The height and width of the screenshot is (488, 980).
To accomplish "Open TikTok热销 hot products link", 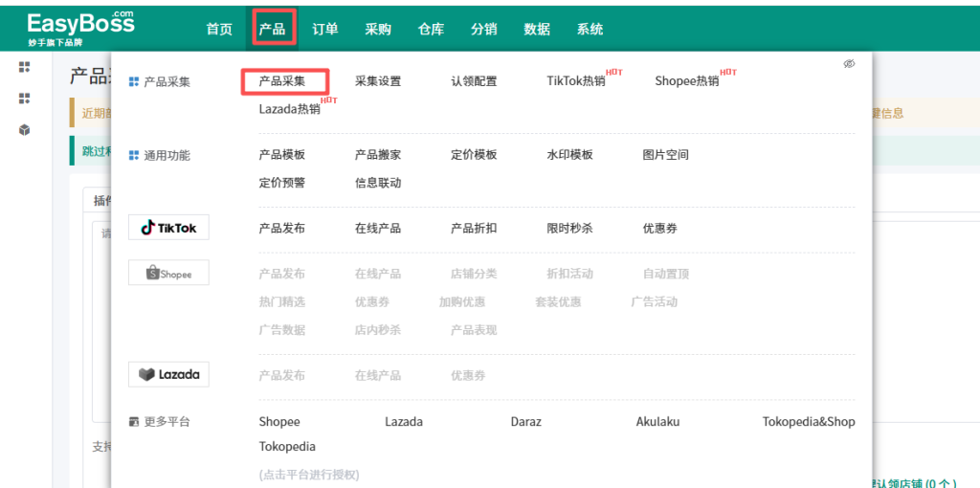I will coord(576,81).
